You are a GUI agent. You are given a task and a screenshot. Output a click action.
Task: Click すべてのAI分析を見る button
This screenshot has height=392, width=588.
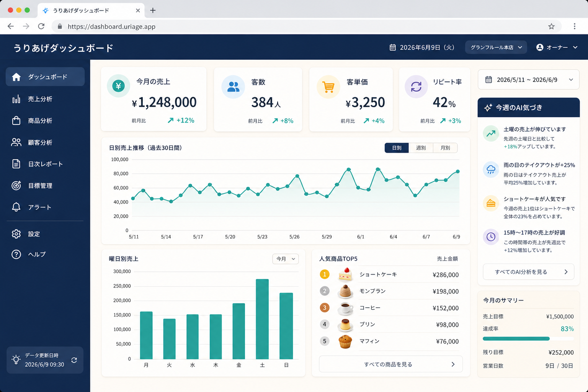click(529, 272)
